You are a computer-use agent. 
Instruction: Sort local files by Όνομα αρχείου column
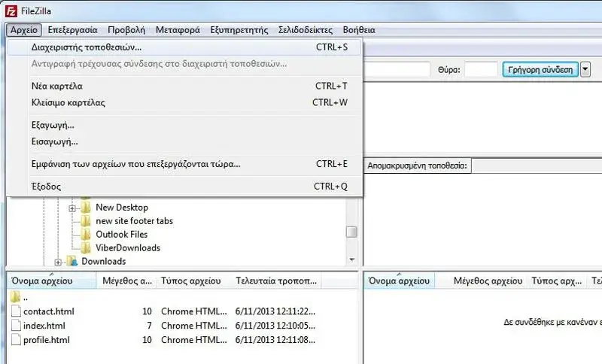[51, 281]
